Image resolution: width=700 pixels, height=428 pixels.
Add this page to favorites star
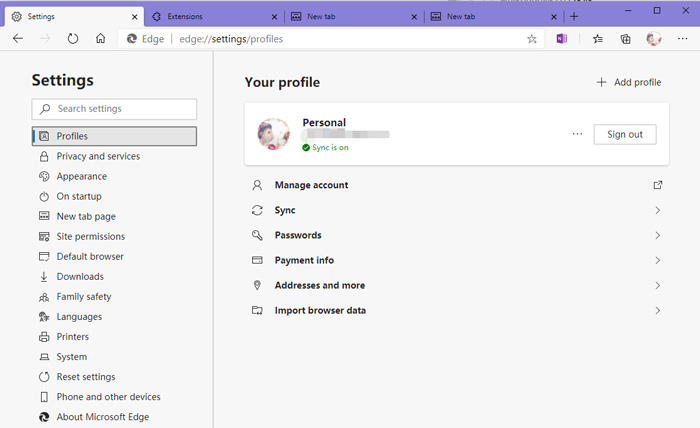click(x=531, y=39)
